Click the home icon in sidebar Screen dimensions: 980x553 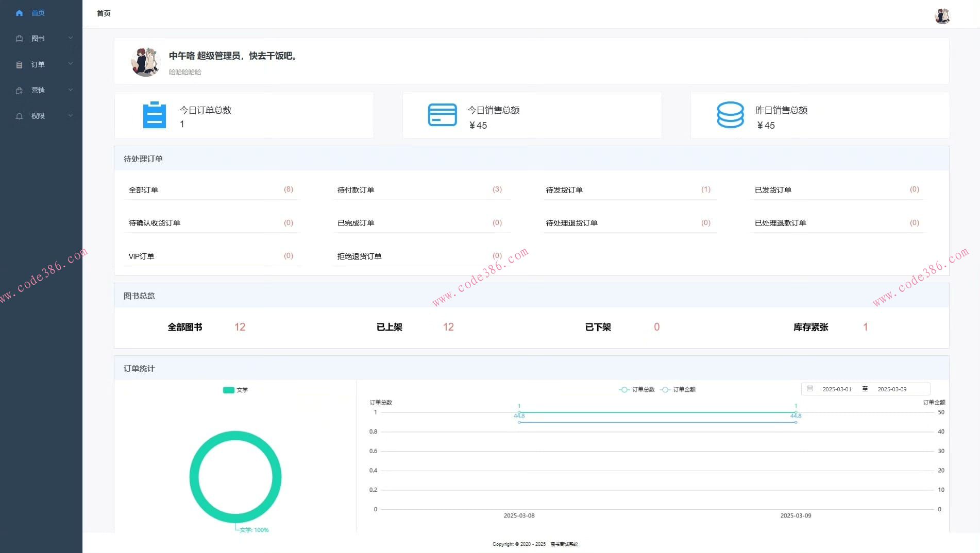pos(19,13)
